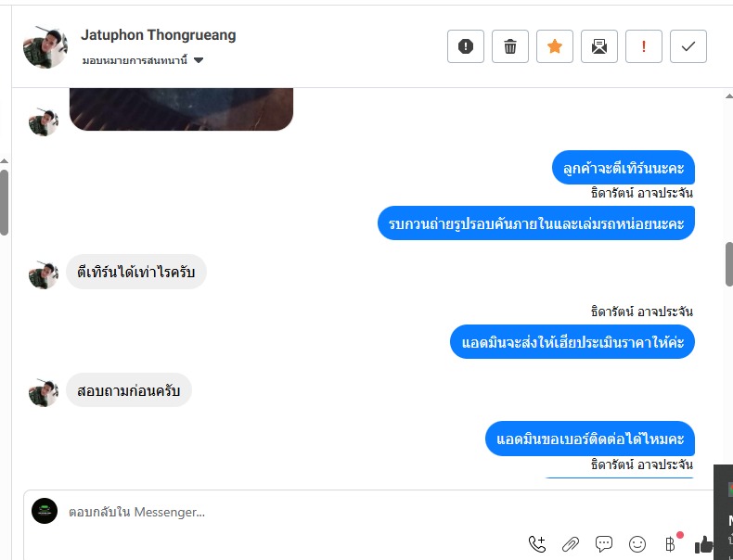Expand the assign conversation dropdown arrow
The width and height of the screenshot is (733, 560).
(199, 60)
